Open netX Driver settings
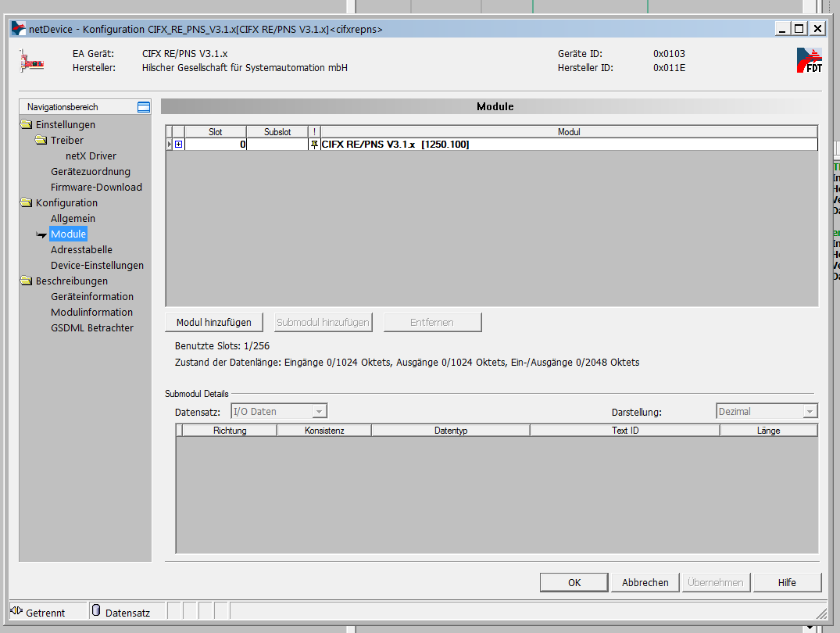The image size is (840, 633). coord(91,156)
